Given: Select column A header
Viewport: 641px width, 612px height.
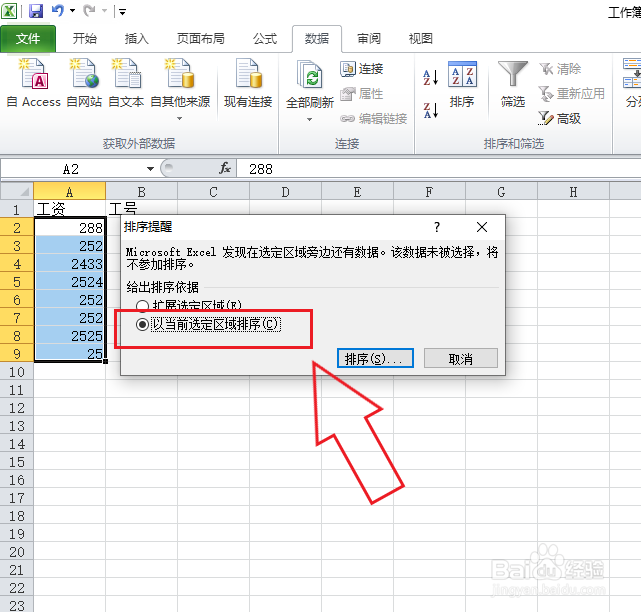Looking at the screenshot, I should 69,191.
